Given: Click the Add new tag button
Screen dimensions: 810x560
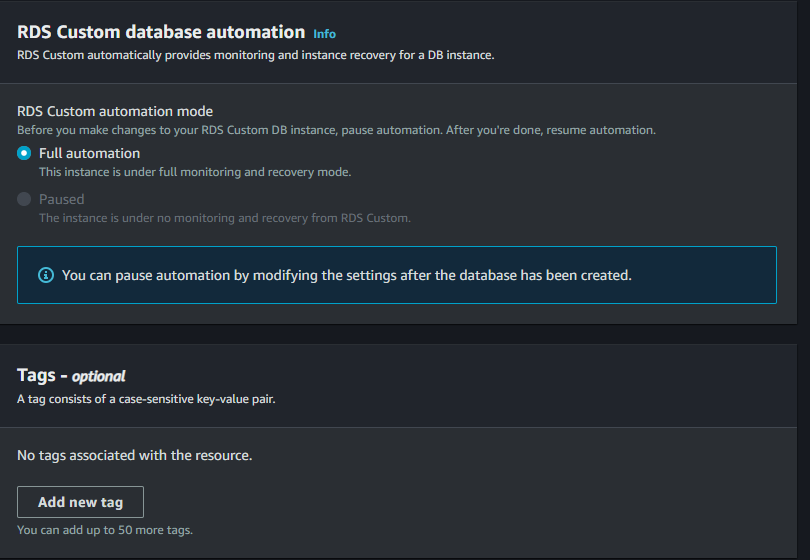Looking at the screenshot, I should pyautogui.click(x=81, y=502).
